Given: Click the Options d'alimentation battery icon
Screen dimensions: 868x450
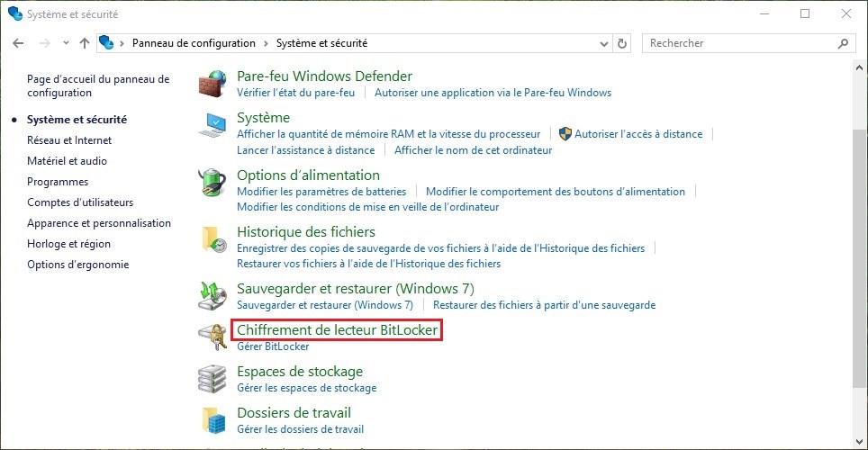Looking at the screenshot, I should tap(212, 183).
